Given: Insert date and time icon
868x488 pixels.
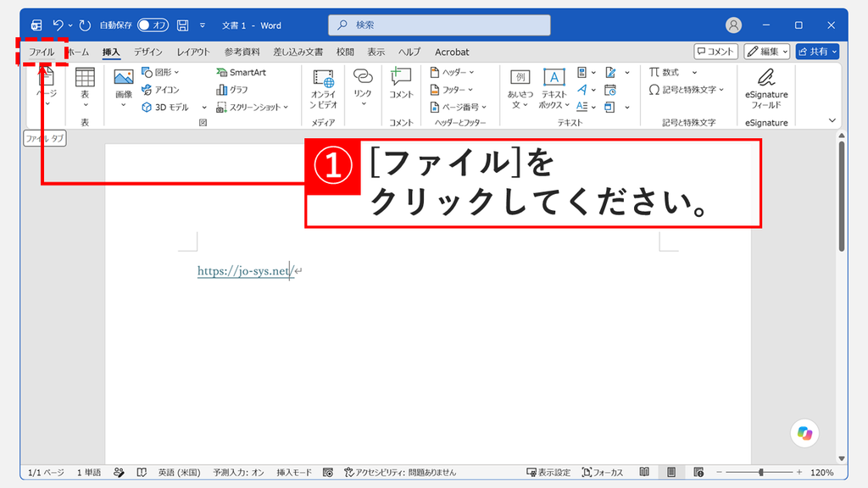Looking at the screenshot, I should click(610, 90).
